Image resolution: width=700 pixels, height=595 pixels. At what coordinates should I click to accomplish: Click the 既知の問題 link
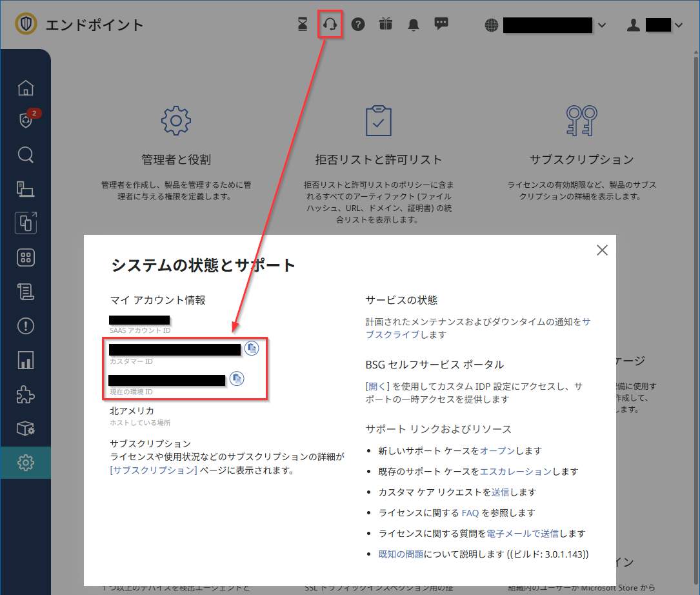click(x=401, y=554)
